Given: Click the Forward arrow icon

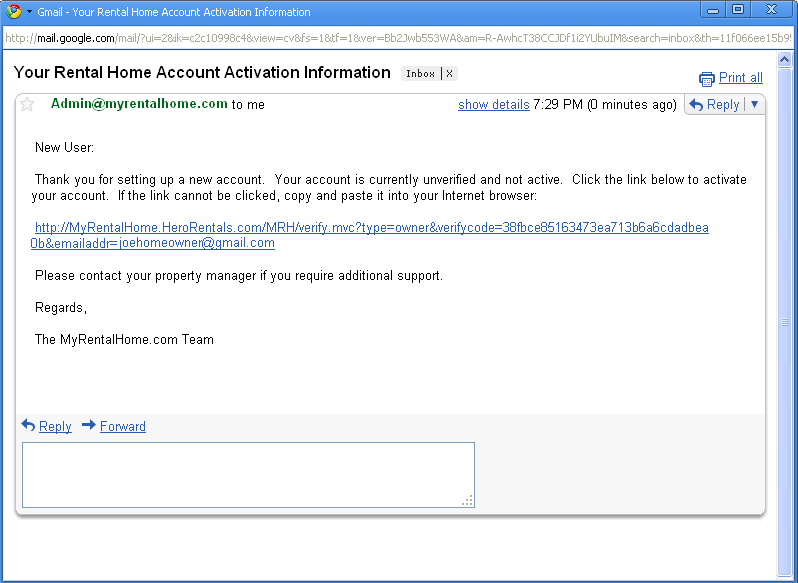Looking at the screenshot, I should (89, 425).
